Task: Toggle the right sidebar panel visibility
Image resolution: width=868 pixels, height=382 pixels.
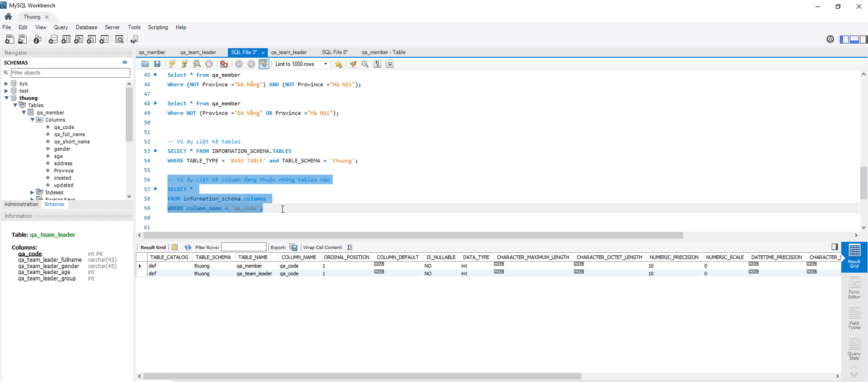Action: click(x=863, y=39)
